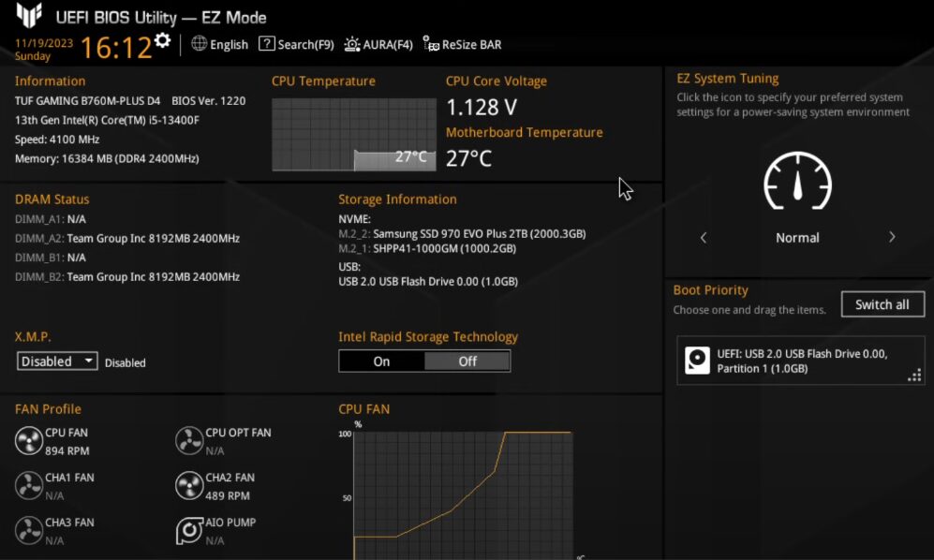
Task: Click the DIMM_A1 N/A entry
Action: 51,219
